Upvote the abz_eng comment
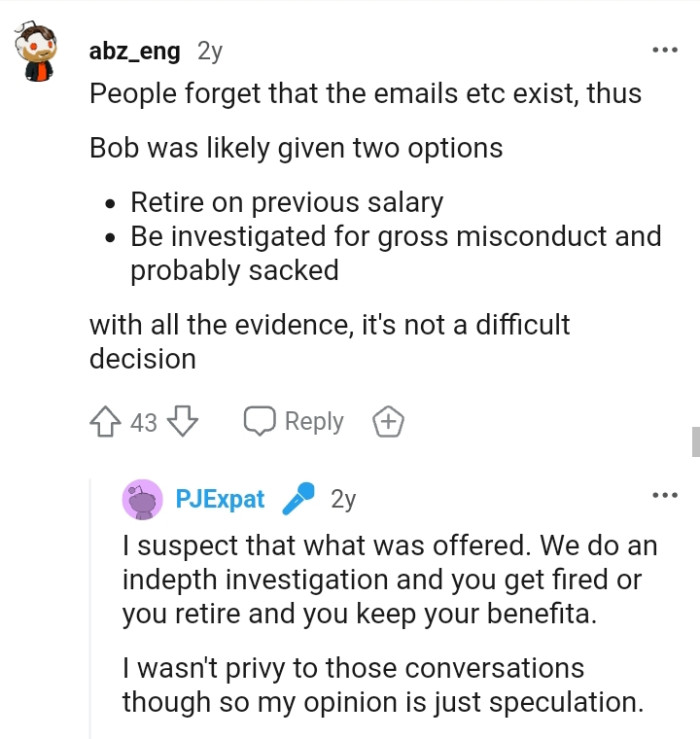 point(106,423)
